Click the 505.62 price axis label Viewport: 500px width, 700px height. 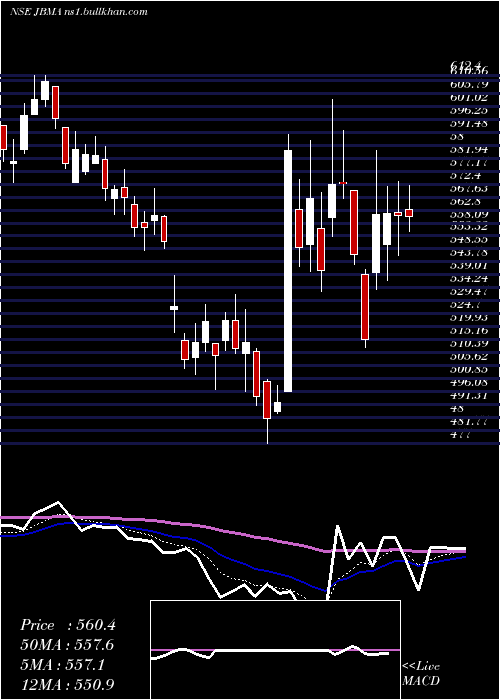tap(469, 356)
